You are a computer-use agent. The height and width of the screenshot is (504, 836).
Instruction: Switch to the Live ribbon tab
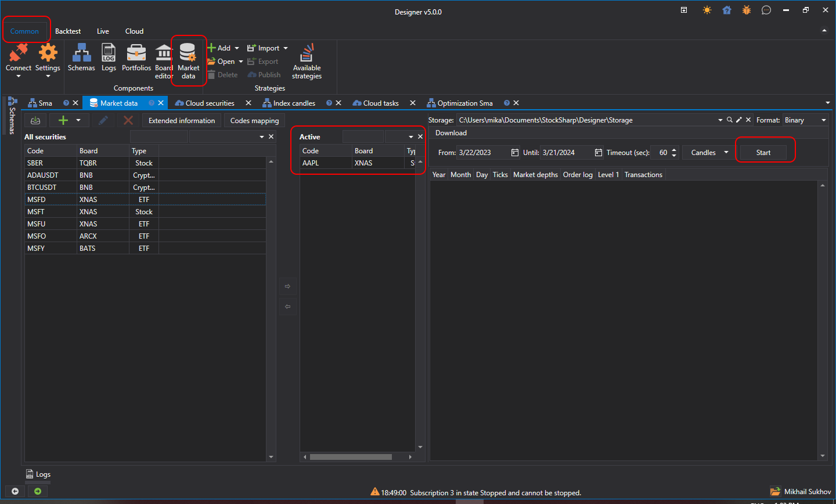[103, 31]
